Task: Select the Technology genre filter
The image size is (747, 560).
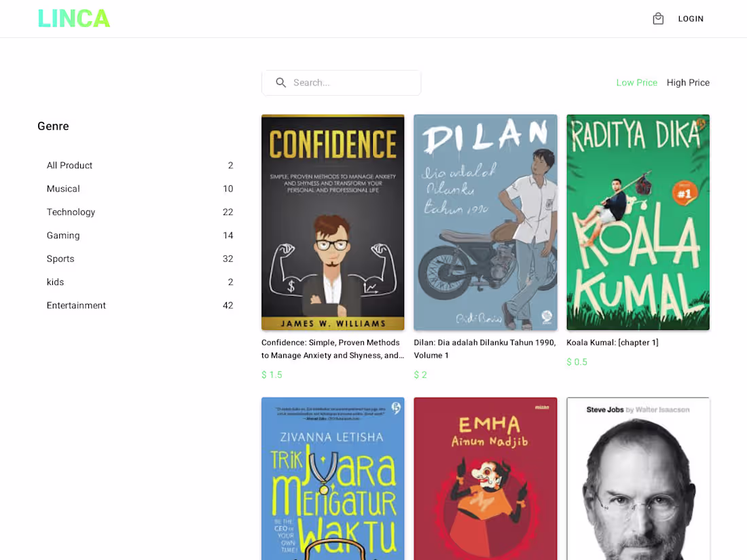Action: click(71, 212)
